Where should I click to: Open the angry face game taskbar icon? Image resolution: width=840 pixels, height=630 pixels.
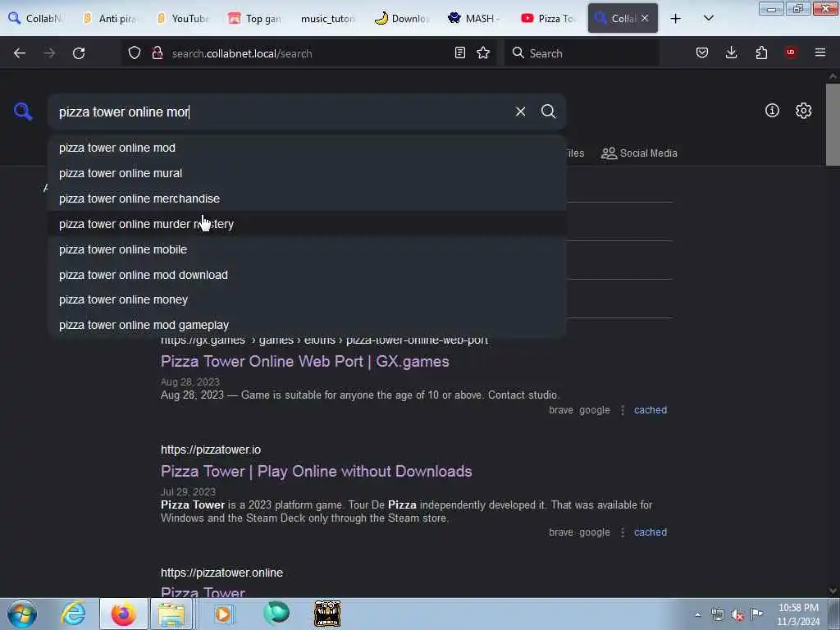327,614
